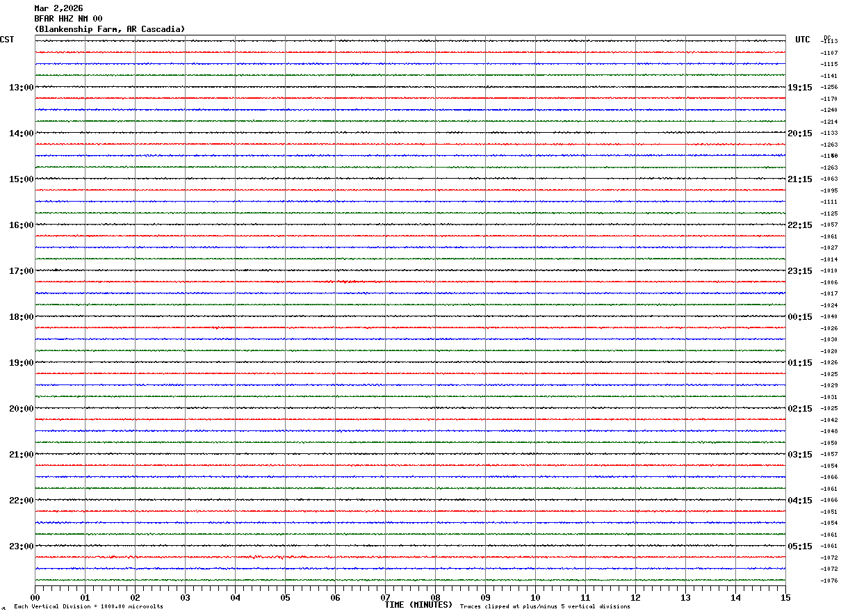This screenshot has width=841, height=616.
Task: Click the vertical division microvolts note
Action: click(88, 607)
